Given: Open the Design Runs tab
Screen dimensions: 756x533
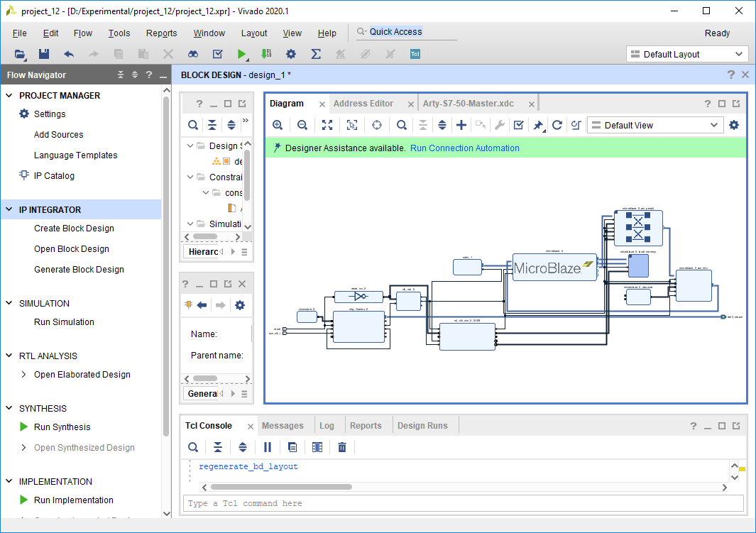Looking at the screenshot, I should [422, 426].
